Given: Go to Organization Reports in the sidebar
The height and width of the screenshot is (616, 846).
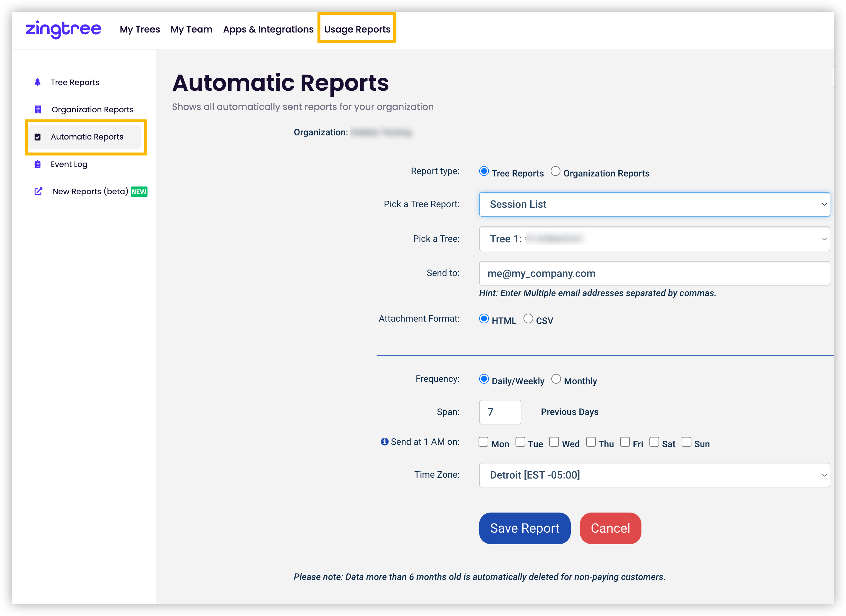Looking at the screenshot, I should (x=93, y=110).
